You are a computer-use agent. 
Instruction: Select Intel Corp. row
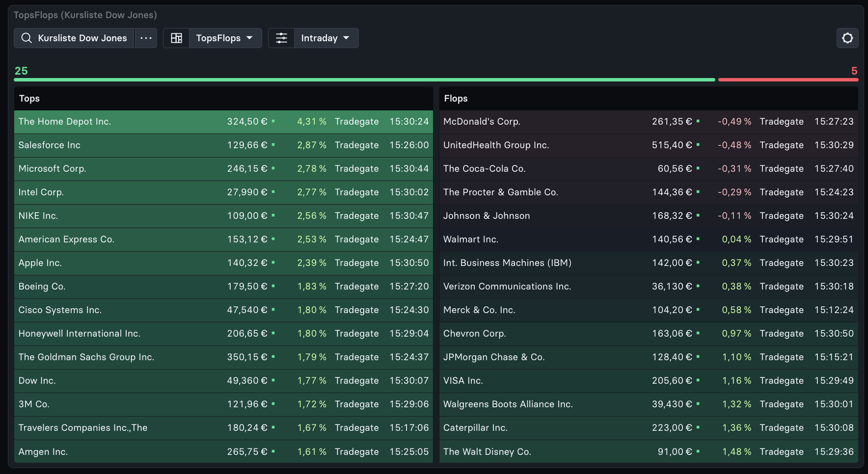click(223, 192)
